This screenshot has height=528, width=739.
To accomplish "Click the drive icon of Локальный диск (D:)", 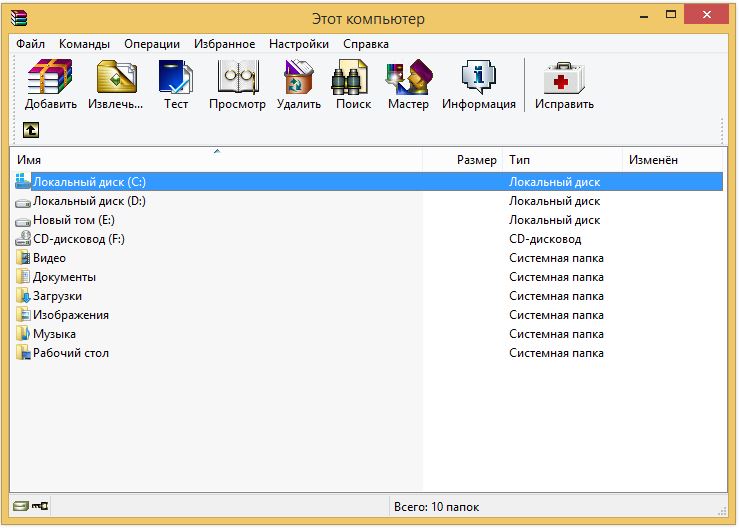I will [x=23, y=203].
